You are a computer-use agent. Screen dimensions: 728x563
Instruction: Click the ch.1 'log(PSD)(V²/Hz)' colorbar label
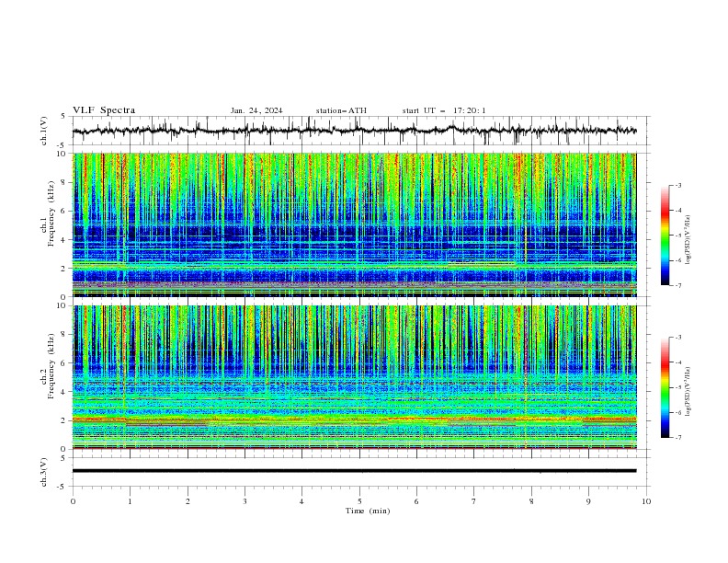(x=688, y=239)
